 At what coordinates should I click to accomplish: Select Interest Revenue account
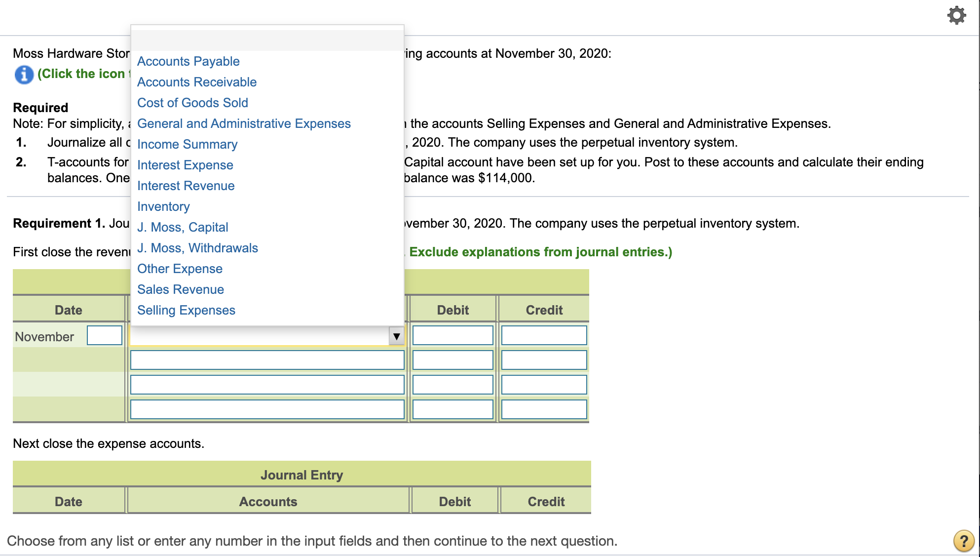[x=186, y=186]
